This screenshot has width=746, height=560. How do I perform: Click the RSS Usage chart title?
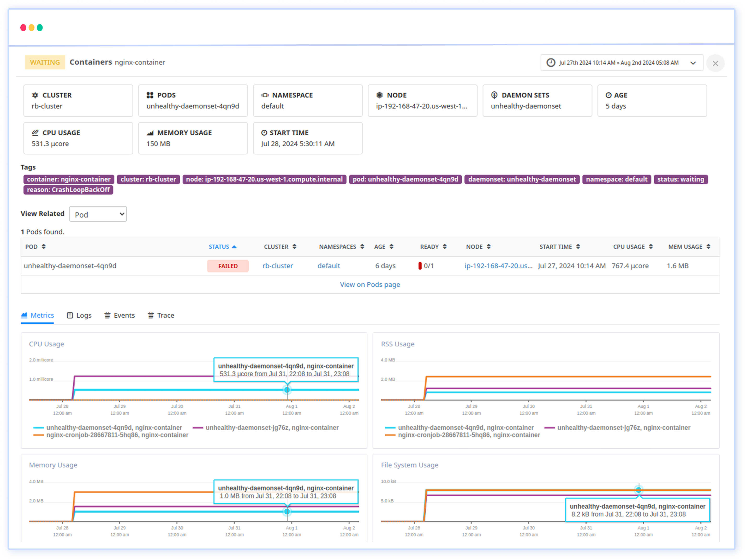click(398, 344)
